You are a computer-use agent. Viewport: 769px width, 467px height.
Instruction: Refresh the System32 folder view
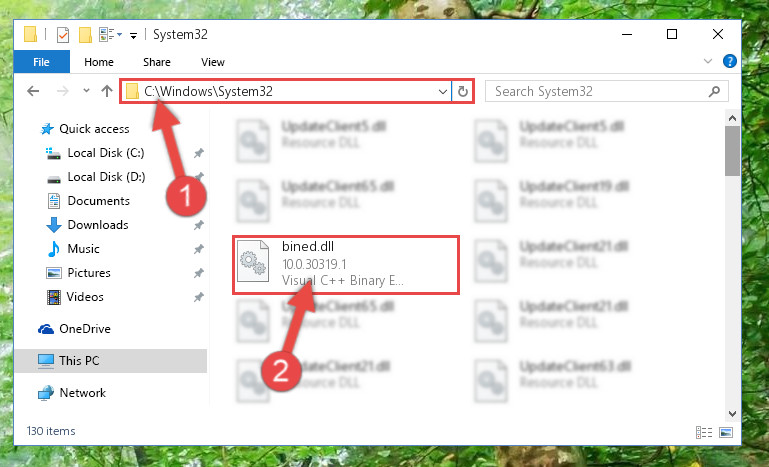(462, 91)
